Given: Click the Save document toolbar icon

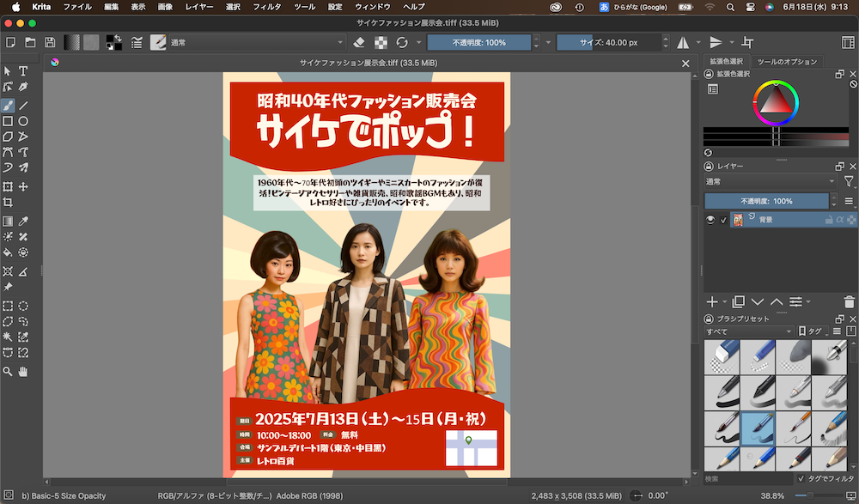Looking at the screenshot, I should [50, 42].
